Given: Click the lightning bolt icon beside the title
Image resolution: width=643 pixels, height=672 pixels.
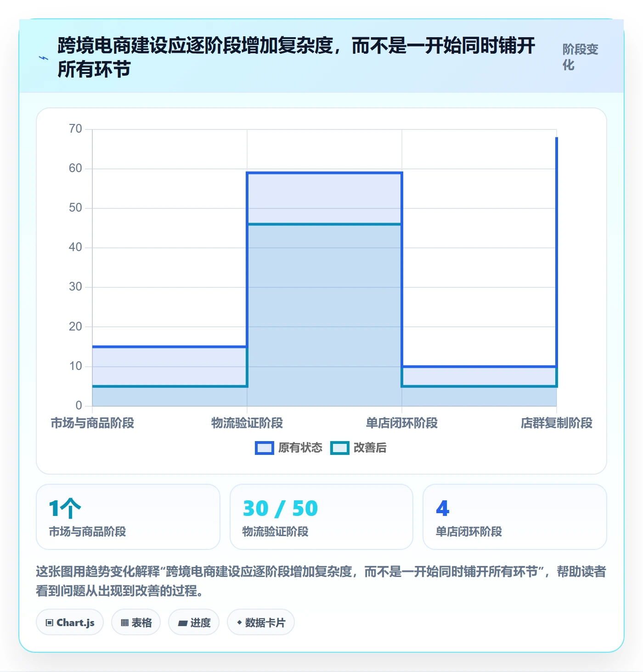Looking at the screenshot, I should click(44, 58).
